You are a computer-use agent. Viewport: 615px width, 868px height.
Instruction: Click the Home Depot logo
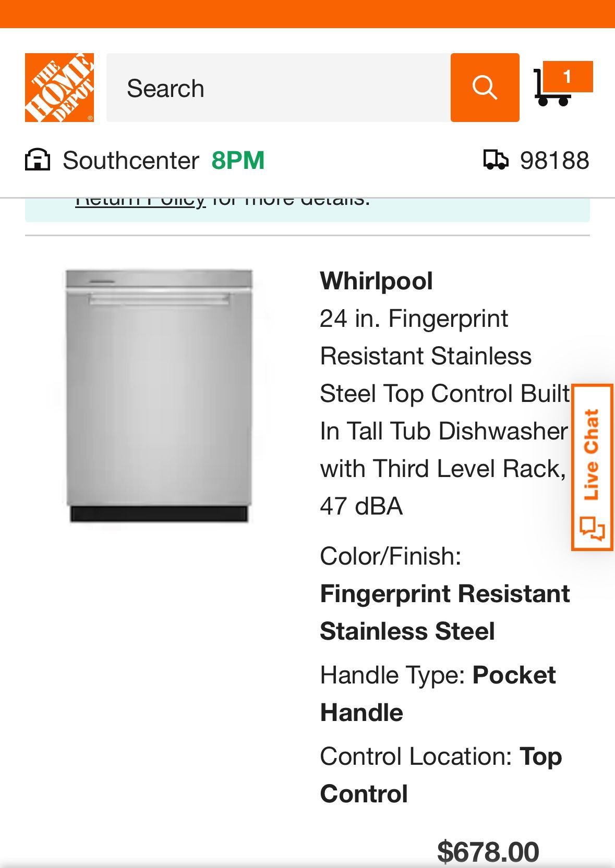tap(59, 88)
